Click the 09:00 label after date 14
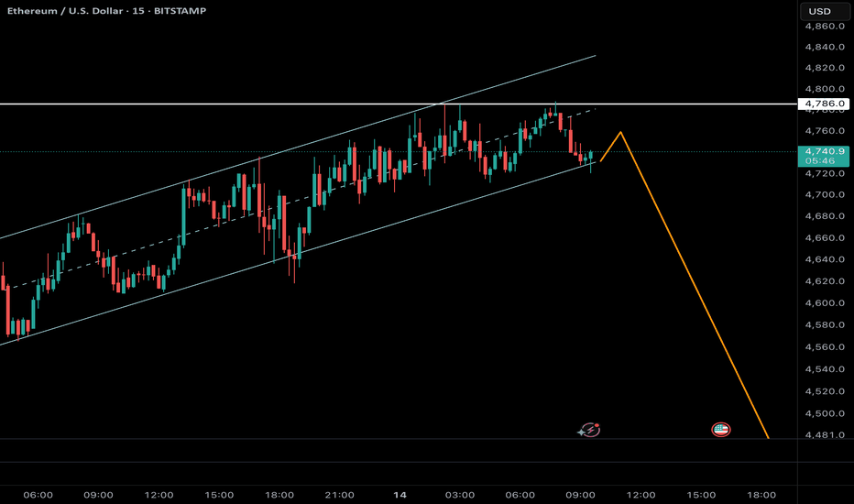The height and width of the screenshot is (504, 854). point(580,495)
